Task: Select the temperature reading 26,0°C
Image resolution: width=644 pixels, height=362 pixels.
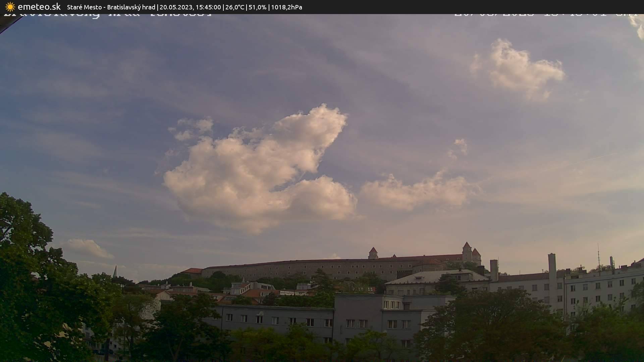Action: [x=235, y=7]
